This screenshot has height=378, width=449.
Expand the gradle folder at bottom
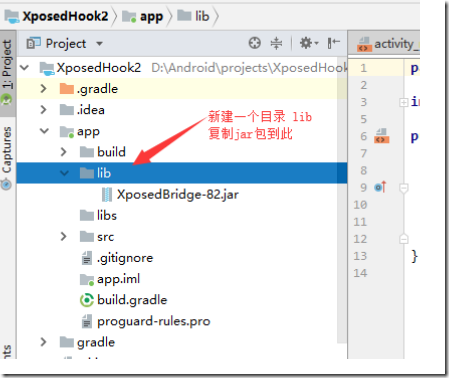43,342
